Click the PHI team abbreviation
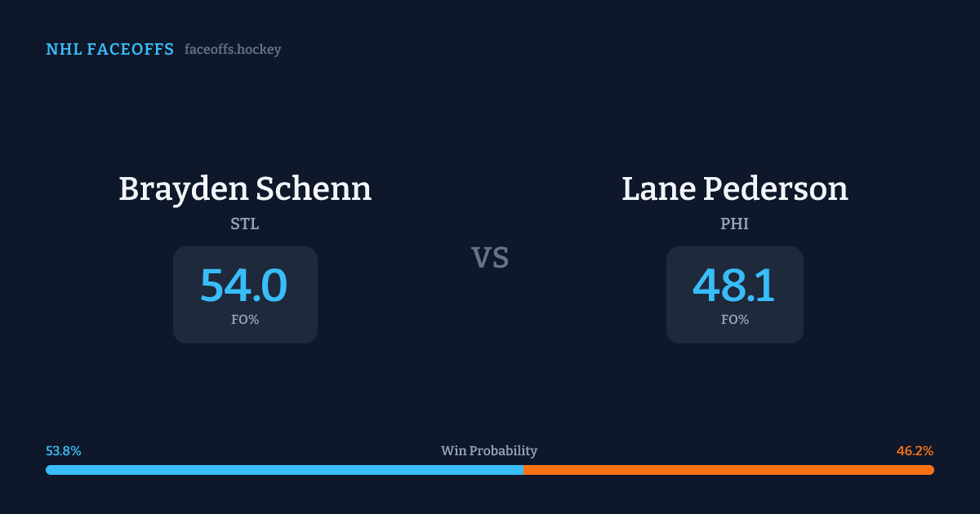The image size is (980, 514). coord(735,224)
